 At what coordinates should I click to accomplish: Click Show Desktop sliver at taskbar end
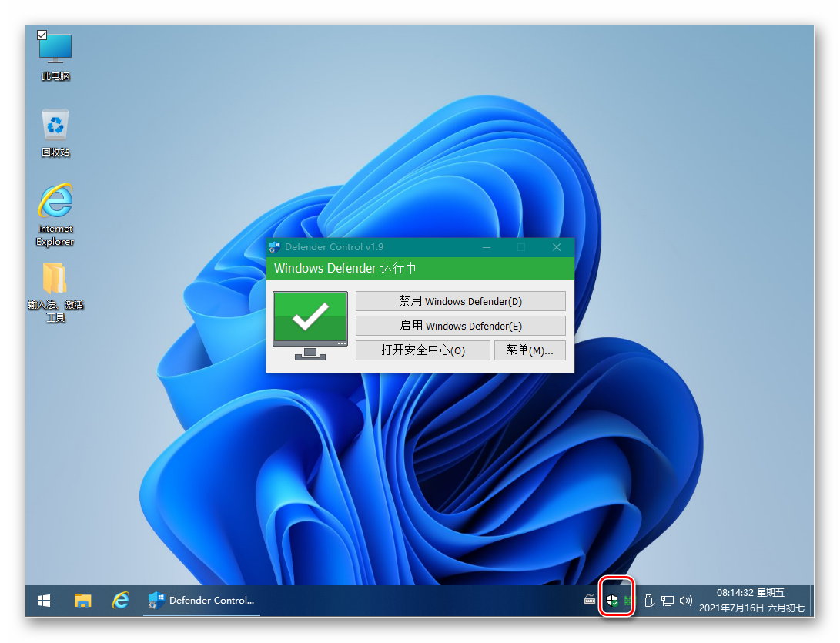[x=811, y=601]
